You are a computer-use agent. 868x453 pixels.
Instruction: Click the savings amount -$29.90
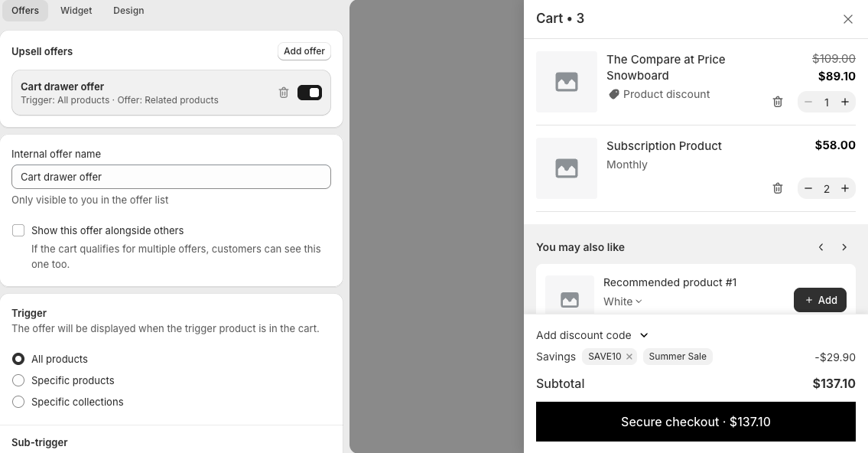[835, 357]
